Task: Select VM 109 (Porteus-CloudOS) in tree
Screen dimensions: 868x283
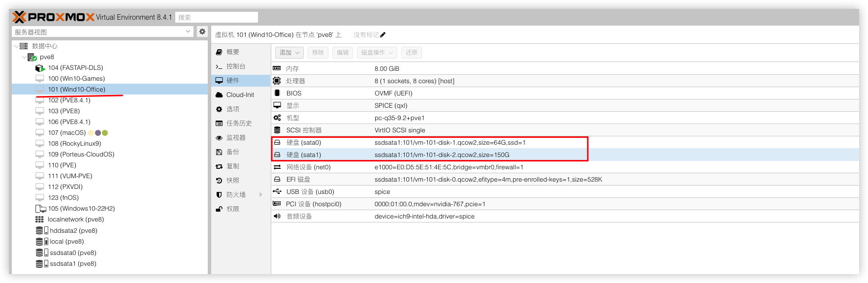Action: point(81,155)
